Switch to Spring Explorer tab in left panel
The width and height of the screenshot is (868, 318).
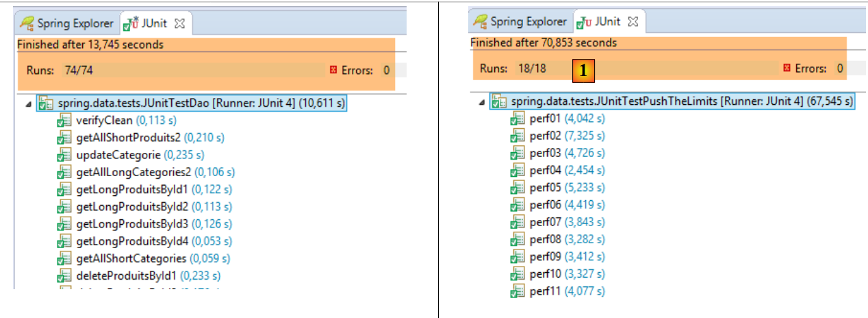click(x=66, y=23)
